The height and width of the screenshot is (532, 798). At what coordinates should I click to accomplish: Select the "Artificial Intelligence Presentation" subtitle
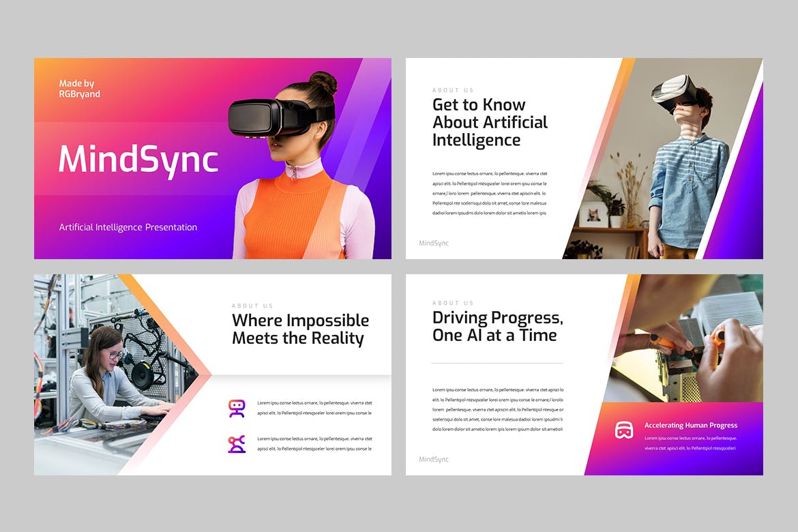click(128, 227)
